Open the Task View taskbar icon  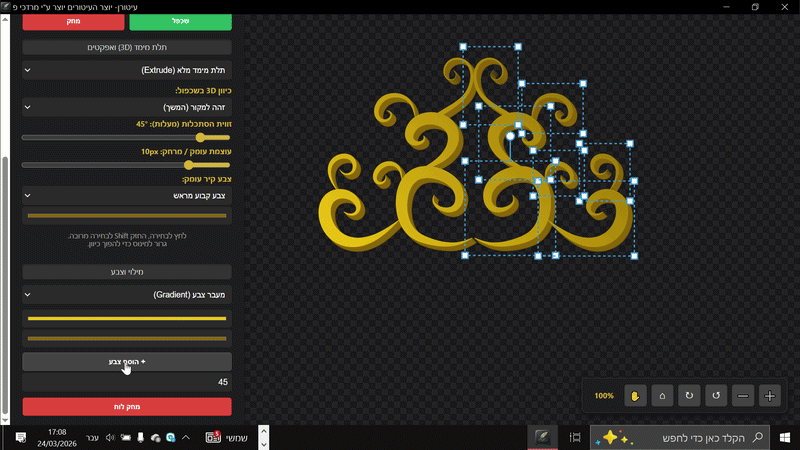[x=575, y=438]
